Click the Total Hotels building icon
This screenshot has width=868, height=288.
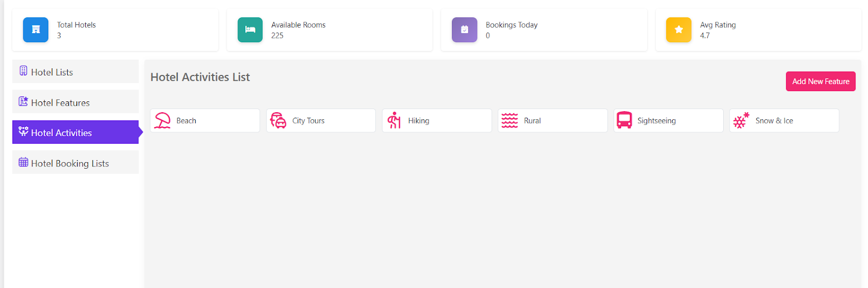tap(36, 30)
